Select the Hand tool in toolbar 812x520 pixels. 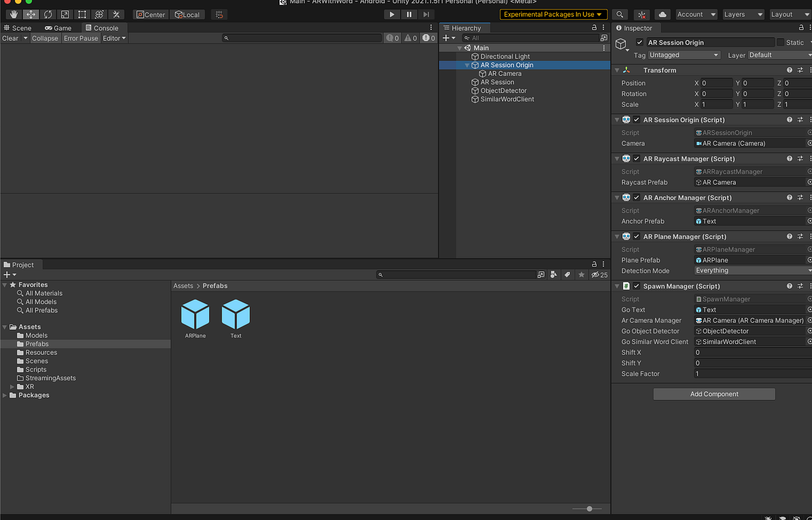click(14, 14)
